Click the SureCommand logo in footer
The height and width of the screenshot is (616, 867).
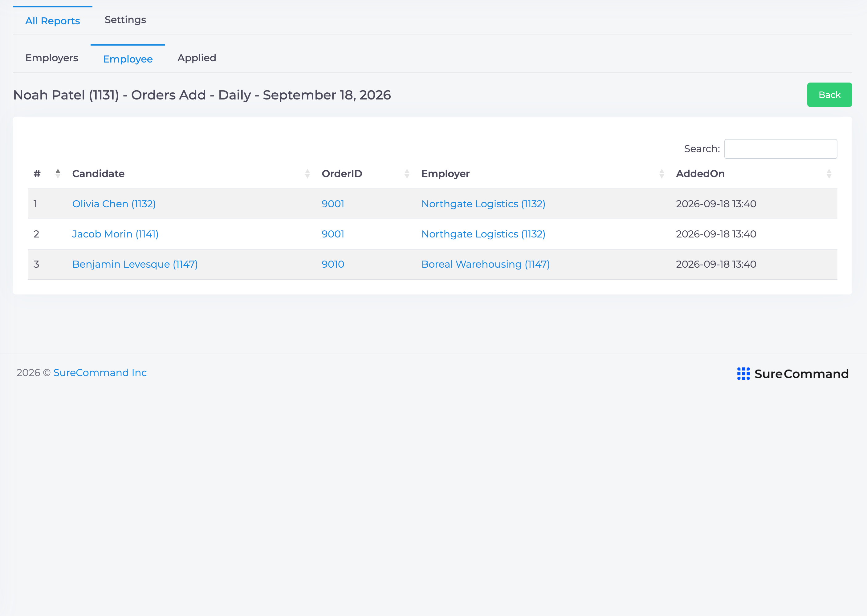tap(793, 374)
